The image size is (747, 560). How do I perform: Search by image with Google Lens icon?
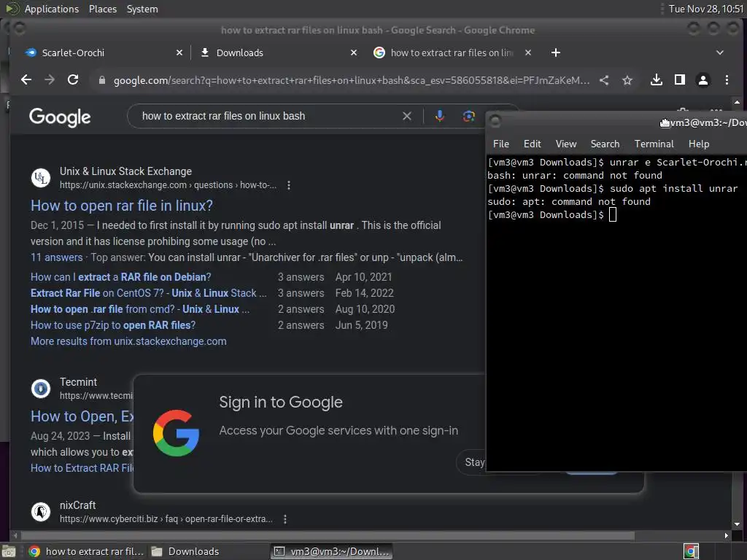[469, 116]
